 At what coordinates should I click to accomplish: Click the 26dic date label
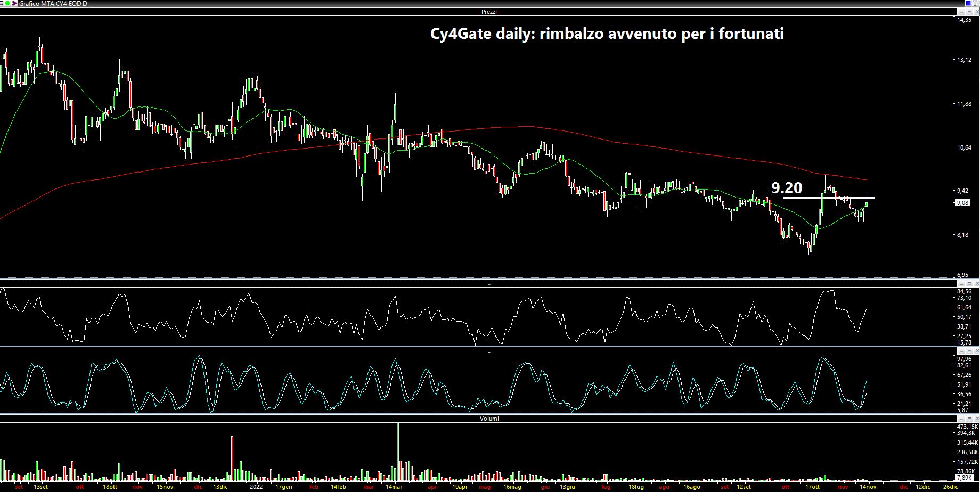click(x=950, y=487)
